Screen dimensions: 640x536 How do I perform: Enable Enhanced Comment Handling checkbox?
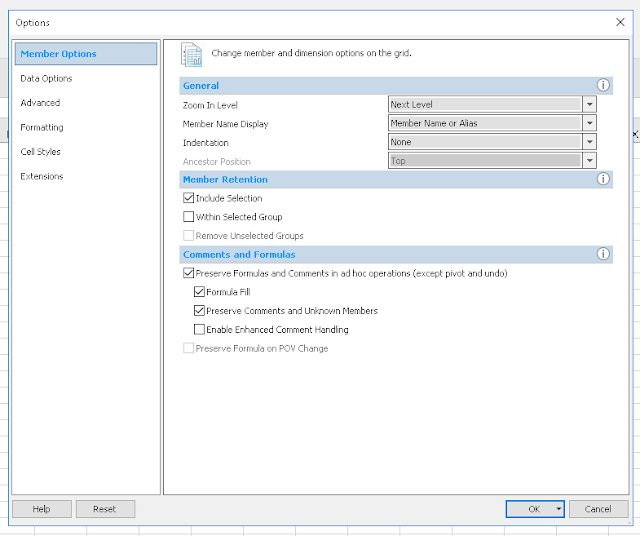coord(199,329)
